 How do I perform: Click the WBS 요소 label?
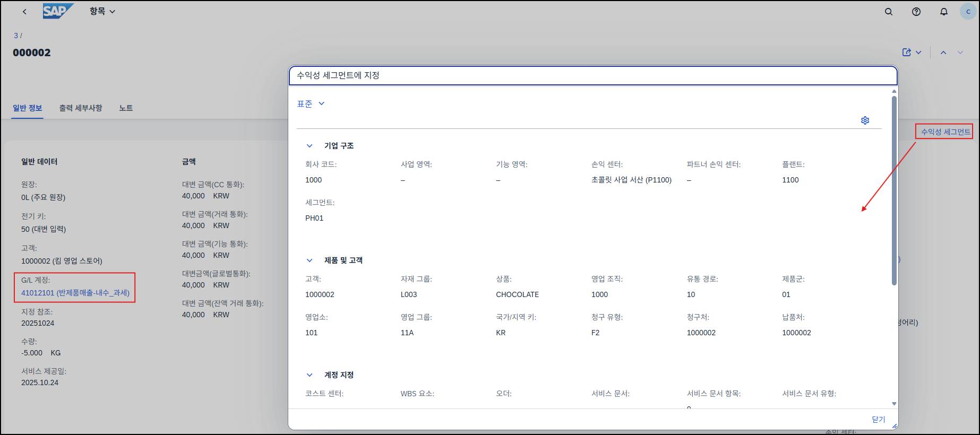417,394
